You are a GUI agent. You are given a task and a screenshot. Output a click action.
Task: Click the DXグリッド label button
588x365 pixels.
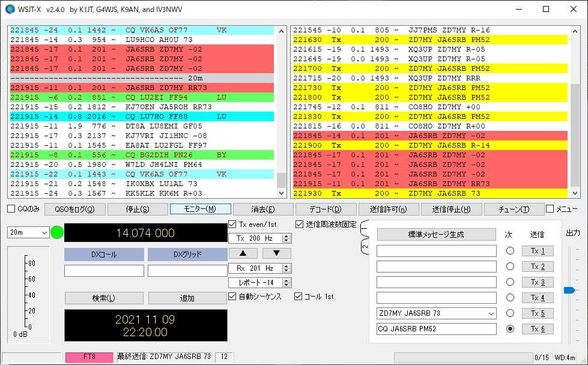coord(187,255)
